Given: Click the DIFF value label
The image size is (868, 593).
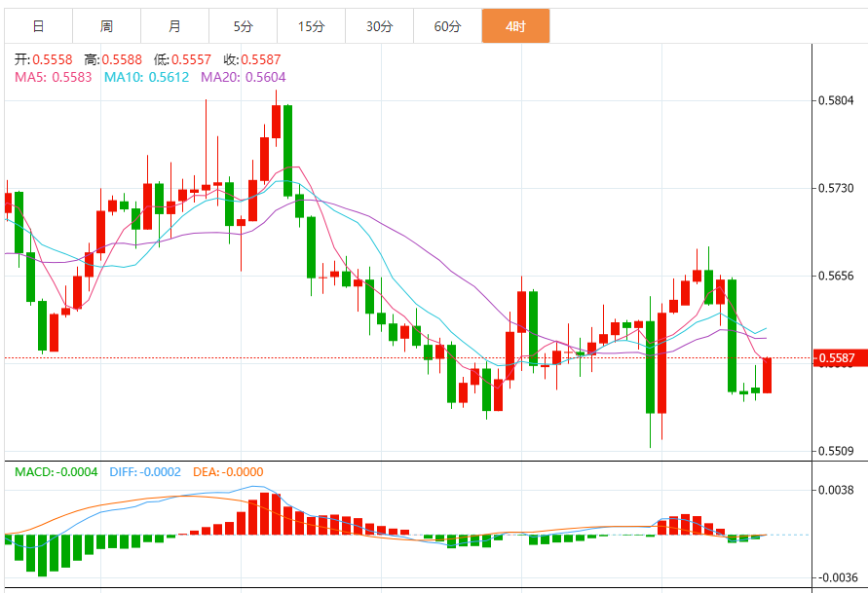Looking at the screenshot, I should 145,472.
